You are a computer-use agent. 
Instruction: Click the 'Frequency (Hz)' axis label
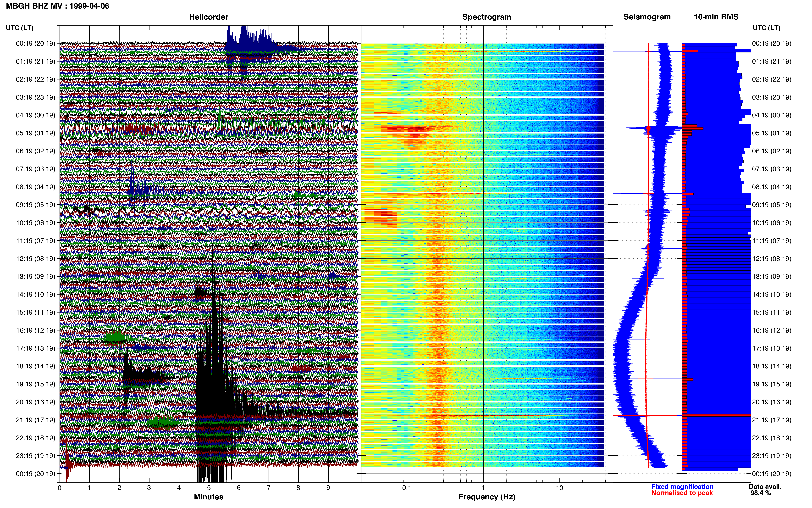pos(487,497)
